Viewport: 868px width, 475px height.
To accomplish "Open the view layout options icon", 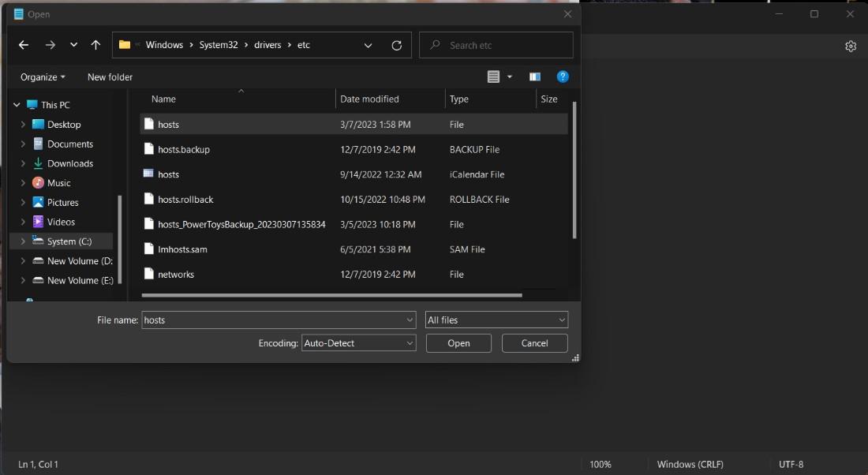I will (x=494, y=77).
